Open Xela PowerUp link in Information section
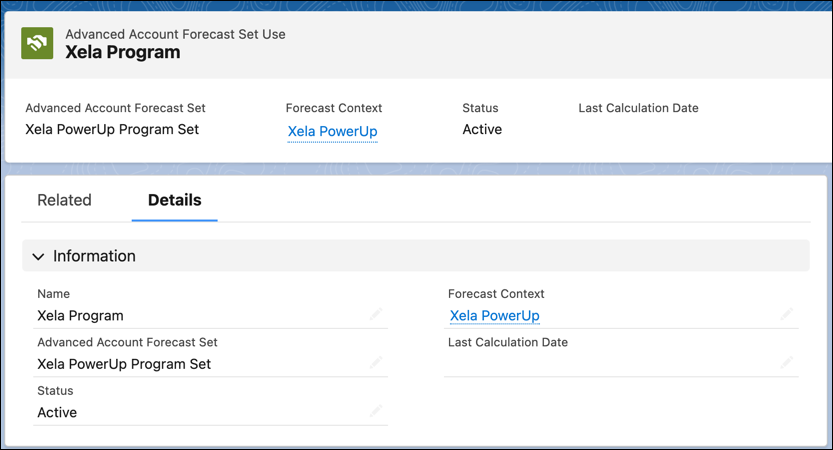 495,316
